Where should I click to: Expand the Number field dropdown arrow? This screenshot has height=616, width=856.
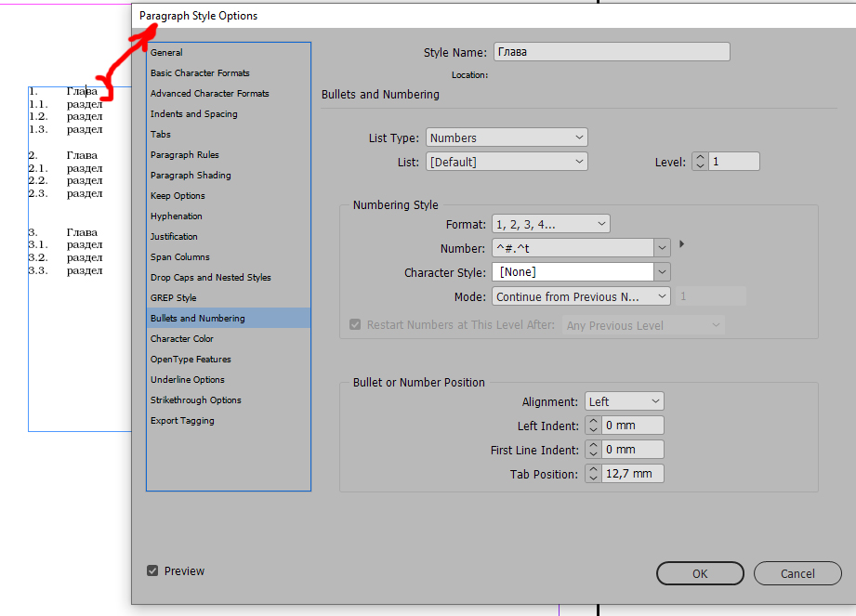tap(662, 248)
